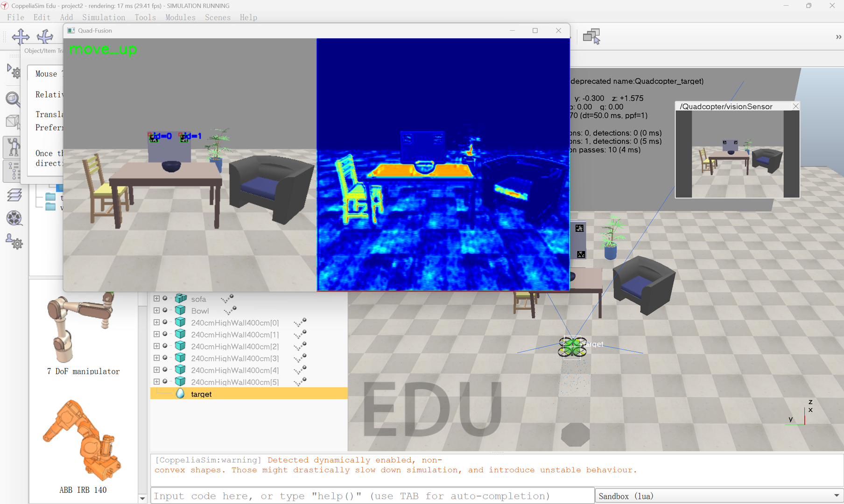The image size is (844, 504).
Task: Click the sofa shape icon in hierarchy
Action: (x=181, y=299)
